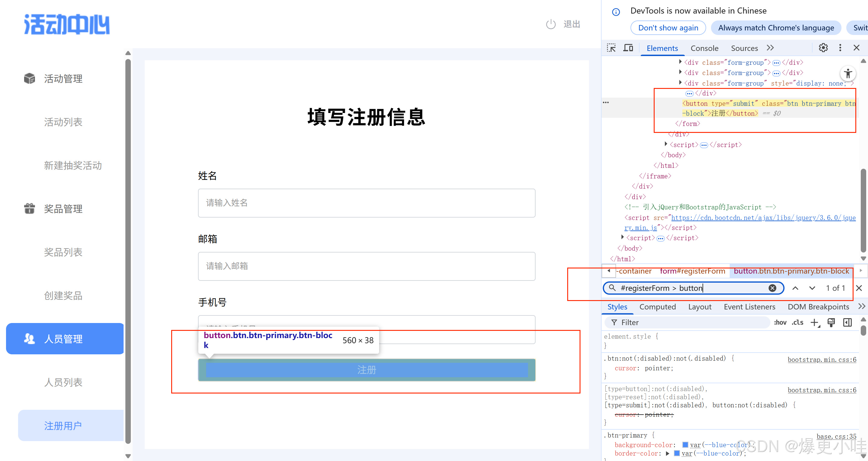Screen dimensions: 868x461
Task: Click the power icon next to 退出
Action: coord(551,24)
